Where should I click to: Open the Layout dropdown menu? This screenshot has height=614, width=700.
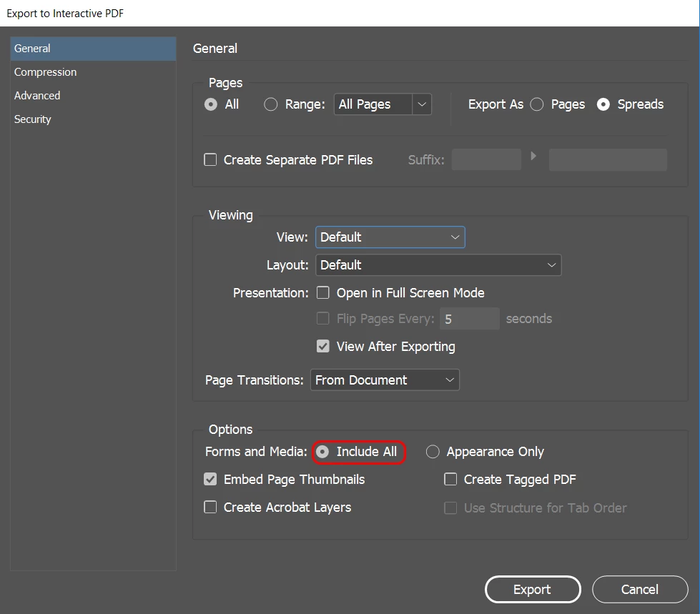pyautogui.click(x=438, y=265)
